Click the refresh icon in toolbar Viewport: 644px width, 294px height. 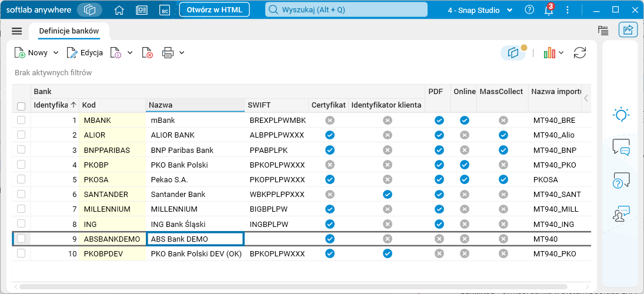click(x=580, y=53)
